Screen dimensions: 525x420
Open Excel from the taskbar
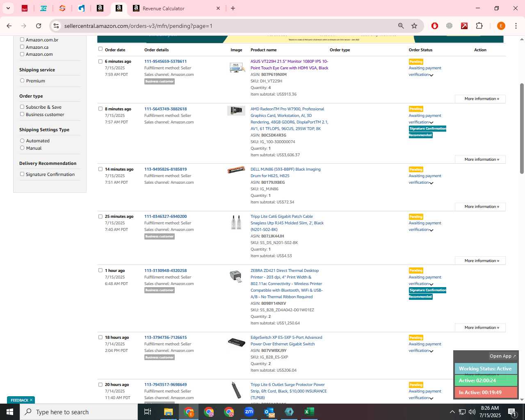click(x=309, y=412)
